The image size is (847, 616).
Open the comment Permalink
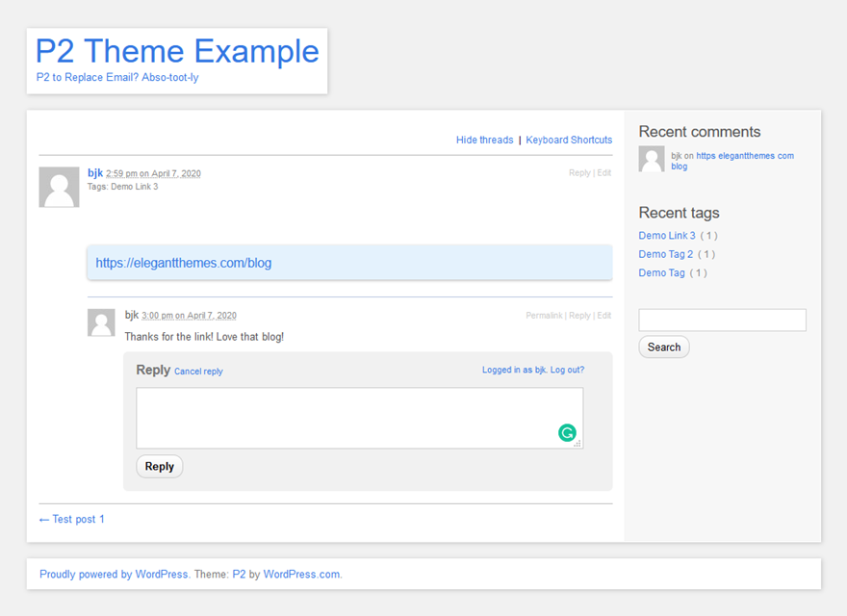click(x=544, y=316)
